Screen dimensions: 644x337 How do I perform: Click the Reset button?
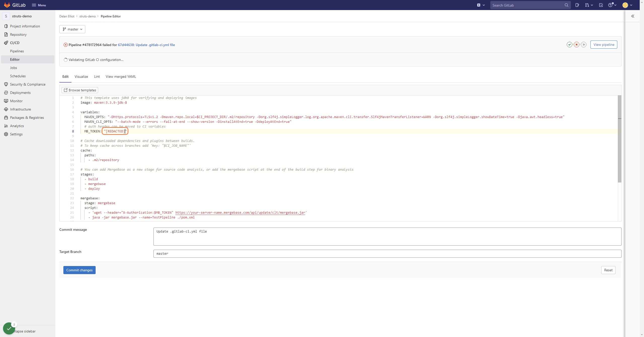click(x=608, y=270)
